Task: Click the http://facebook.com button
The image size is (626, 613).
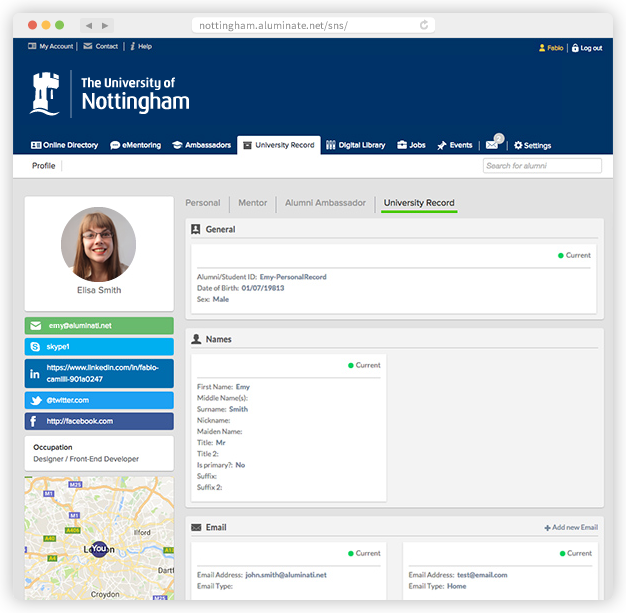Action: (x=99, y=421)
